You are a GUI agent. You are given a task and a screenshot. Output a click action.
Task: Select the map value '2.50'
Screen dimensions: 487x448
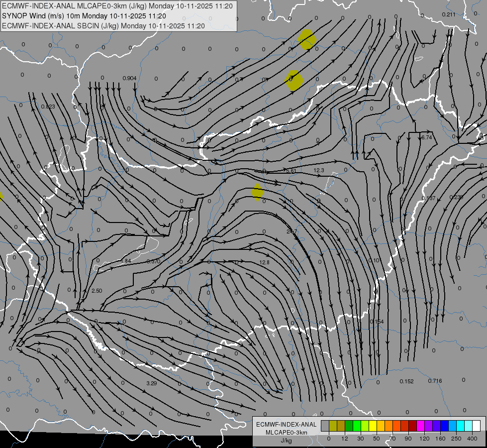tap(97, 291)
